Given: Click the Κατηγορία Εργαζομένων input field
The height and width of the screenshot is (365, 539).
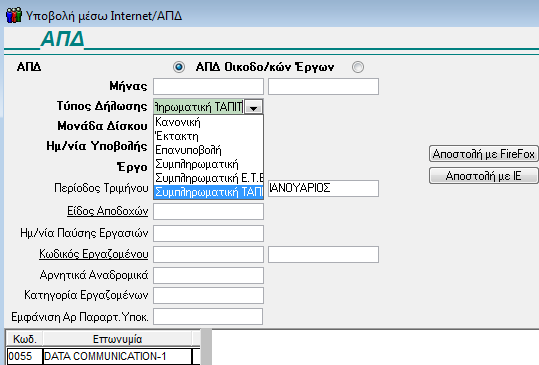Looking at the screenshot, I should 208,296.
